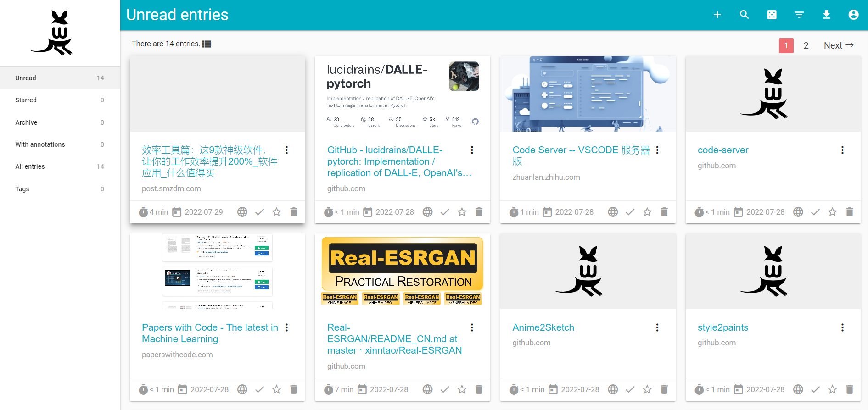Star the Papers with Code entry
This screenshot has height=410, width=868.
pos(276,389)
